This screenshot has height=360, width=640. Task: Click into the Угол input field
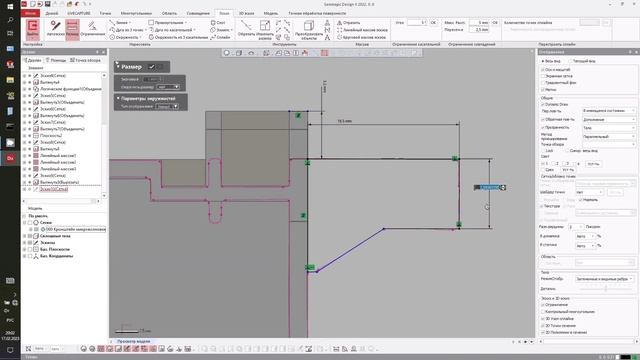click(x=417, y=22)
